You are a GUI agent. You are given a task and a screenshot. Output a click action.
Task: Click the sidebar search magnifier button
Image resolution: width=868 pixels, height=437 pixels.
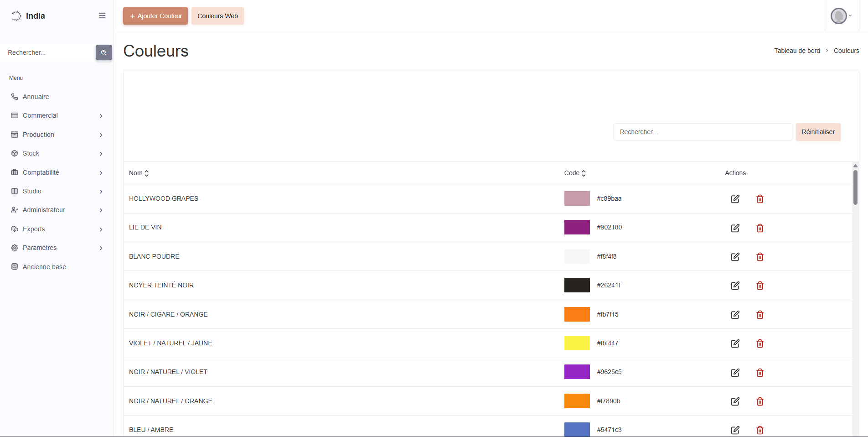(104, 52)
